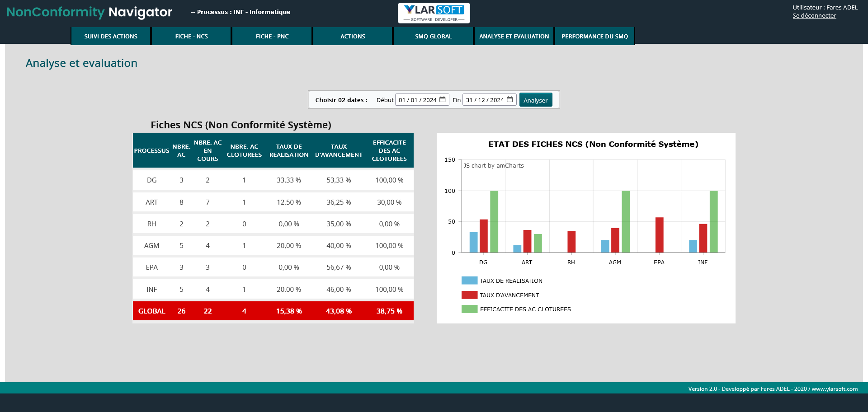Click the TAUX D'AVANCEMENT column header
The width and height of the screenshot is (868, 412).
click(x=339, y=151)
